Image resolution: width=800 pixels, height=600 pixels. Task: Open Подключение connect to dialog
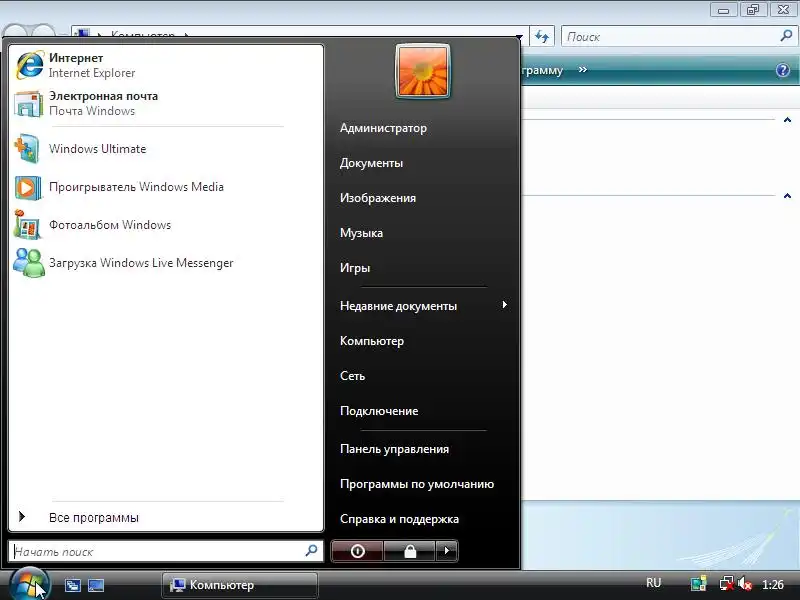pos(379,411)
